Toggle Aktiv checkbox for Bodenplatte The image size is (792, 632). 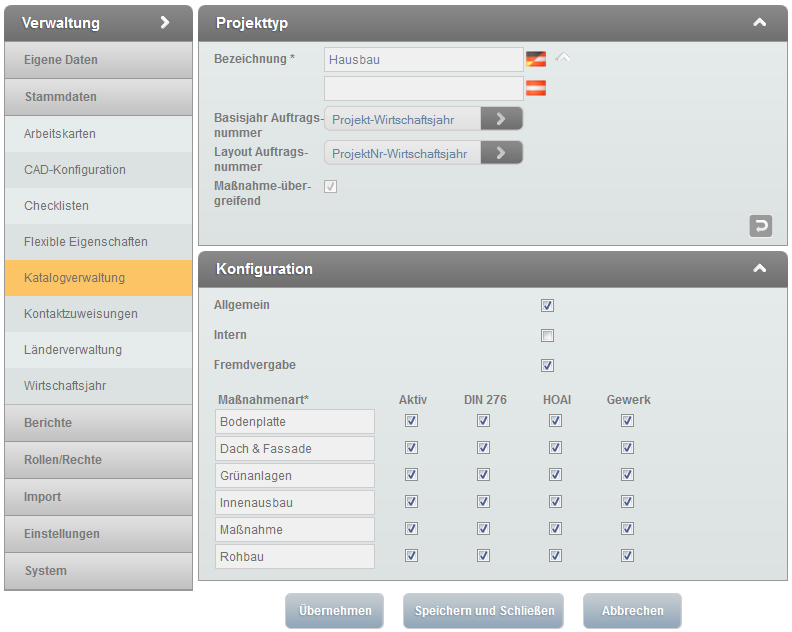(411, 421)
